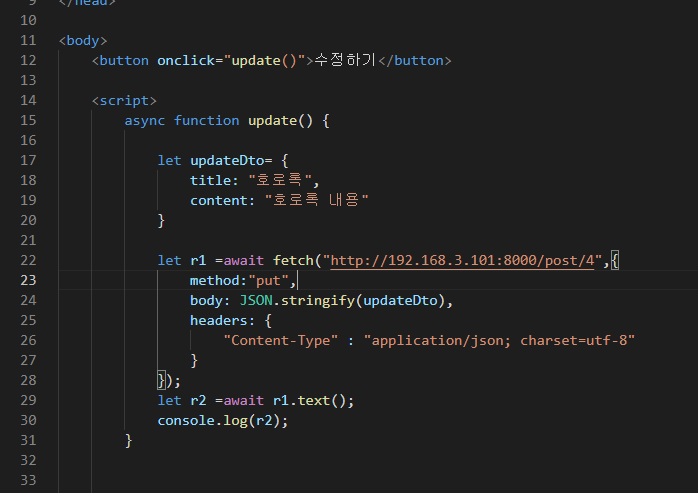
Task: Click the method property key
Action: 215,280
